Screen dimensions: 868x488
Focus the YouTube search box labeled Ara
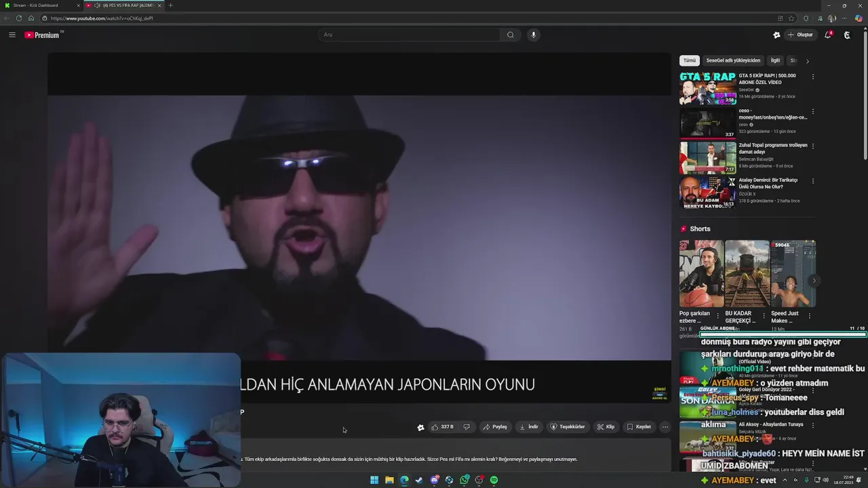(x=410, y=35)
